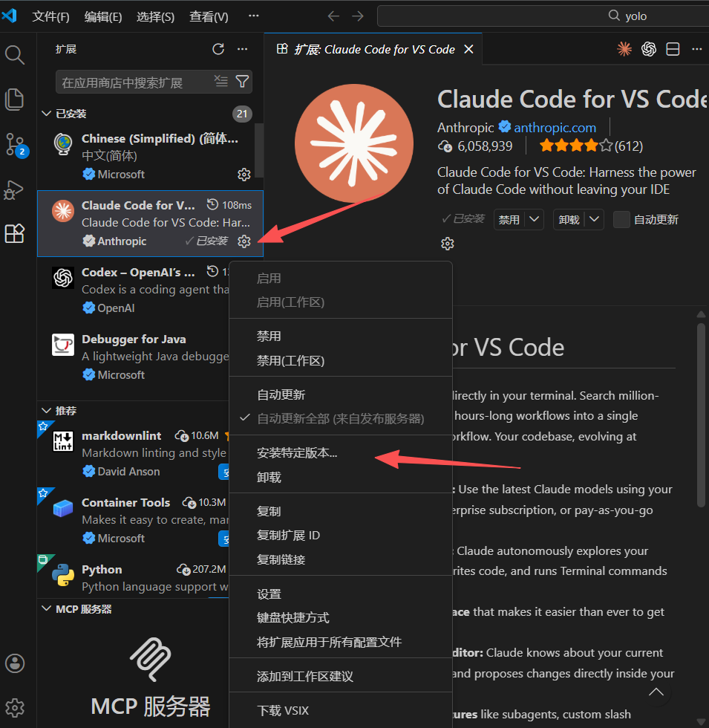This screenshot has height=728, width=709.
Task: Open editor more actions ellipsis
Action: [697, 49]
